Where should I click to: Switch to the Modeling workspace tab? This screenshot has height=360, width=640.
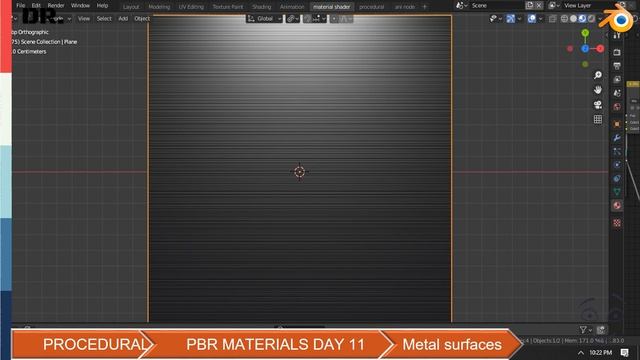point(159,7)
